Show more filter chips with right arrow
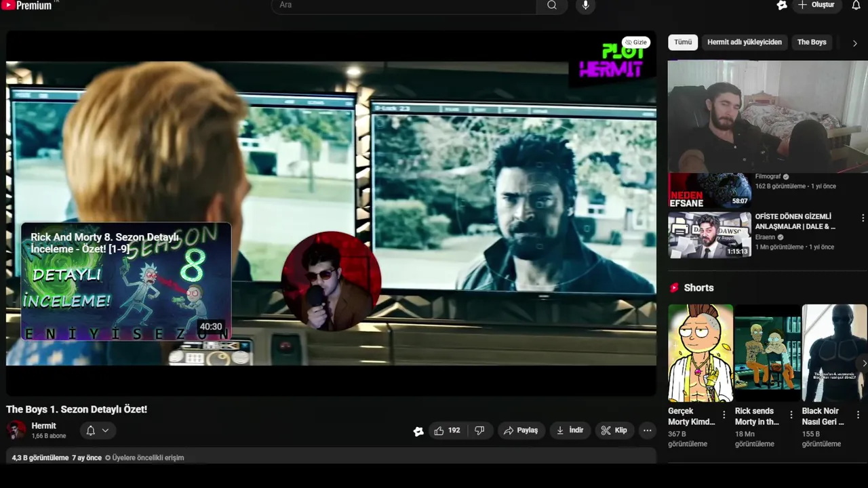This screenshot has height=488, width=868. point(854,43)
